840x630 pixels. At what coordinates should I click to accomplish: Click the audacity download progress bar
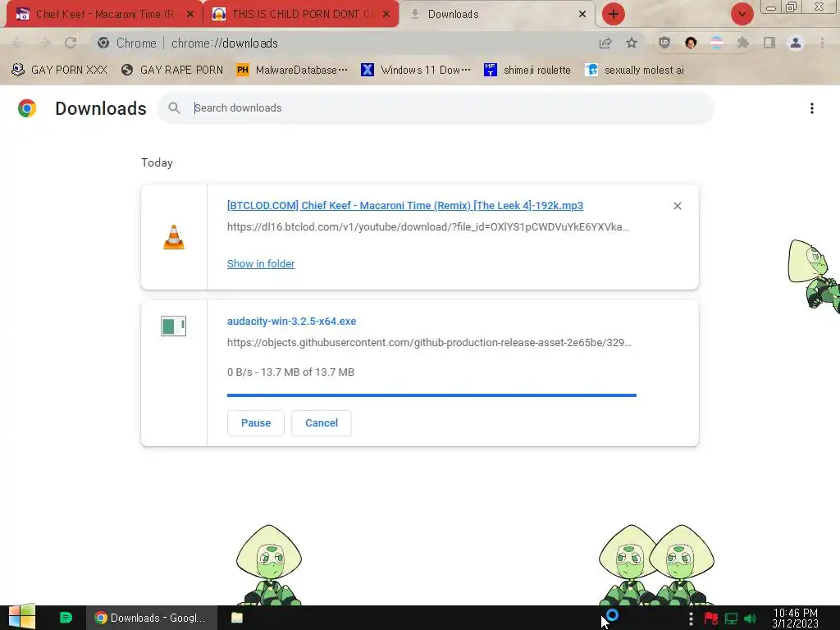point(431,395)
